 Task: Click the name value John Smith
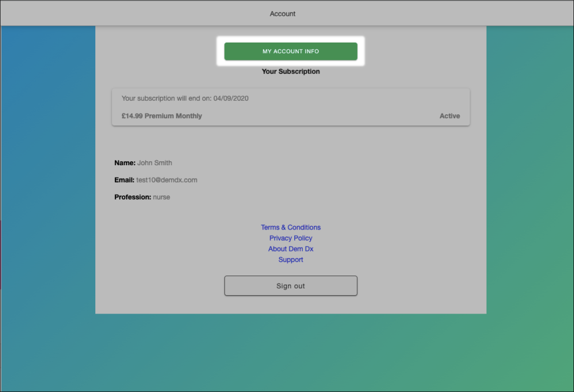[155, 163]
